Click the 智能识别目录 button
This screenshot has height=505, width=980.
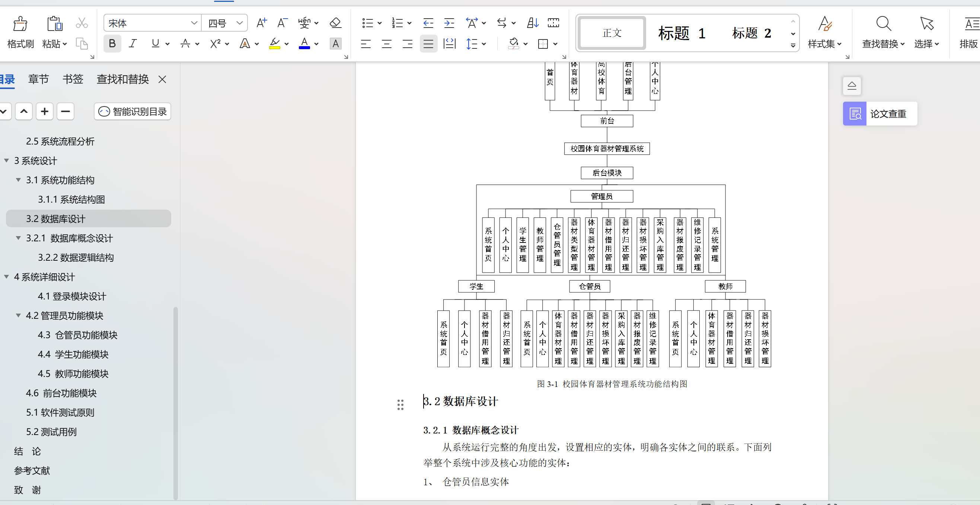pos(133,111)
